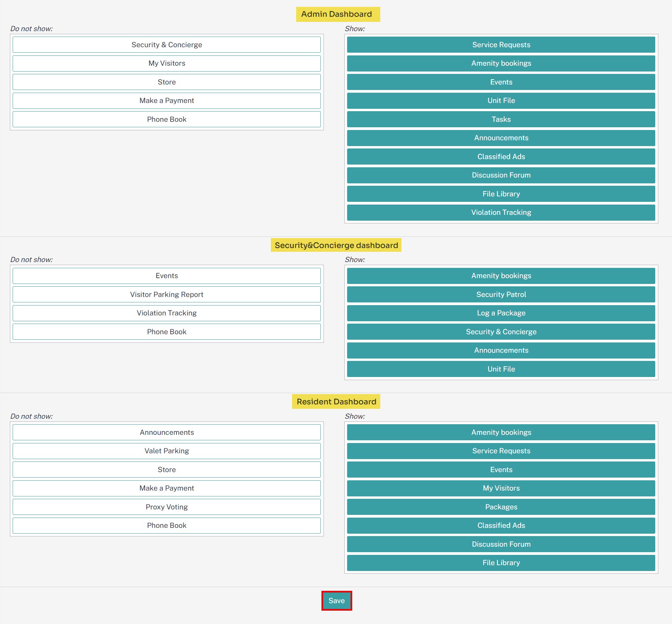
Task: Click My Visitors in Resident Show column
Action: [501, 488]
